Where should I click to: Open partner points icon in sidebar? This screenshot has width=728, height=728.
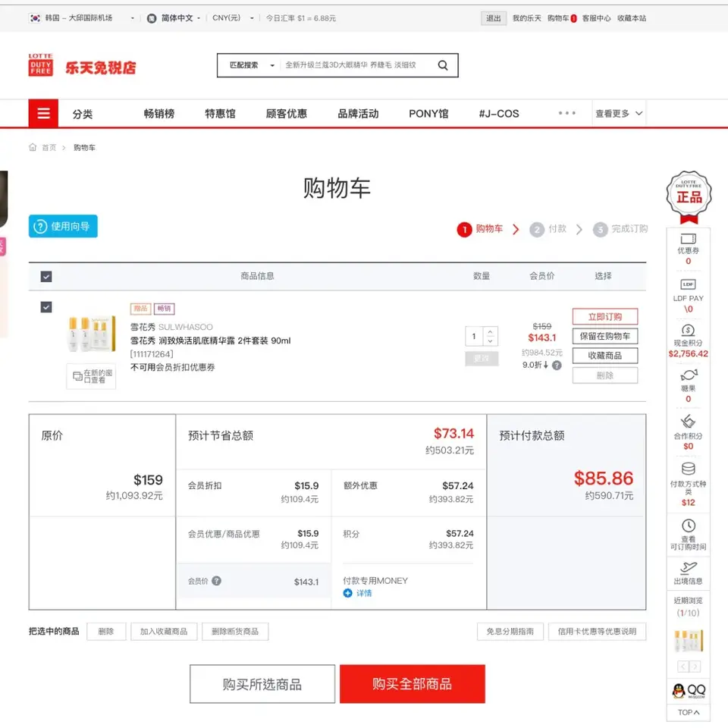click(688, 421)
